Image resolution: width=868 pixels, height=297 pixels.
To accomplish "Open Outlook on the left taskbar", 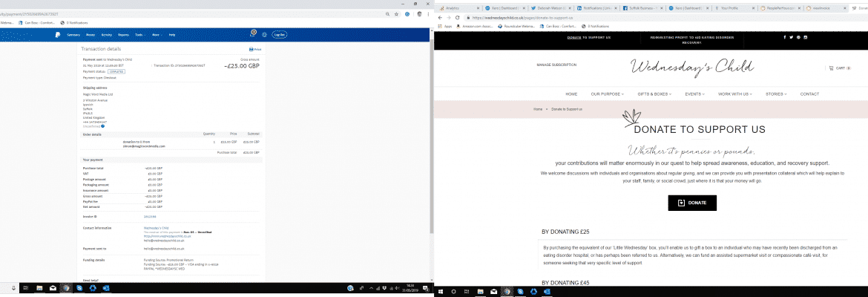I will (x=106, y=288).
